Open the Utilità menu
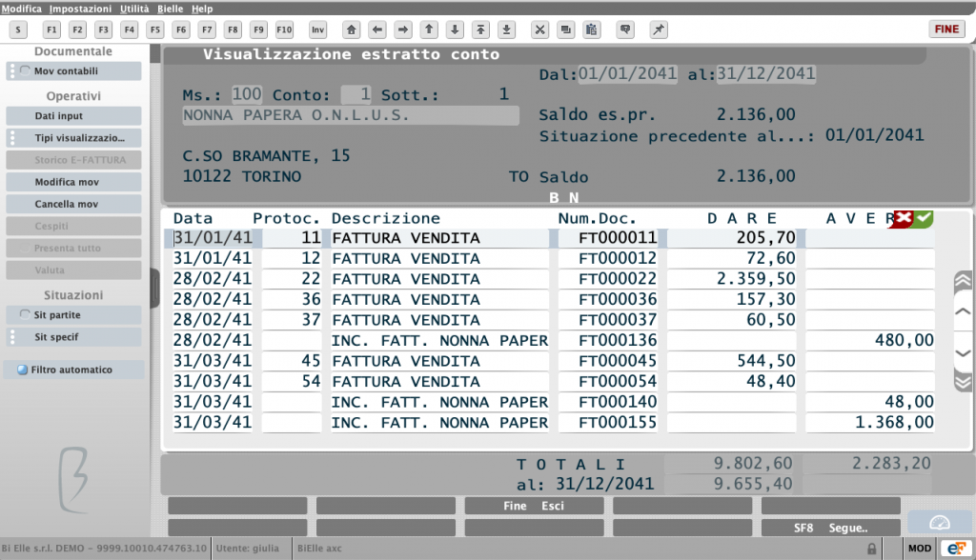This screenshot has height=560, width=976. (x=134, y=9)
